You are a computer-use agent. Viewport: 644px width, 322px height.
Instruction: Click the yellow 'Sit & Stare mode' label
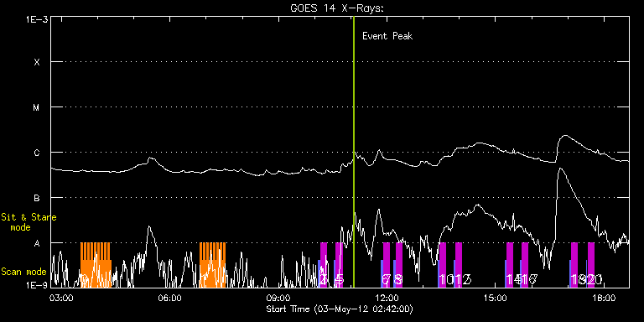29,222
